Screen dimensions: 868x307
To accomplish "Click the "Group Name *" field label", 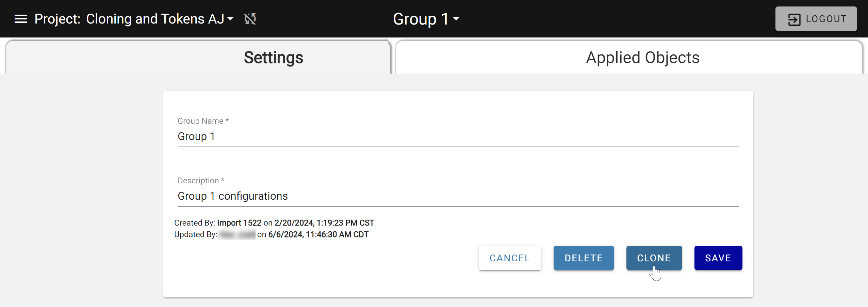I will [x=203, y=121].
